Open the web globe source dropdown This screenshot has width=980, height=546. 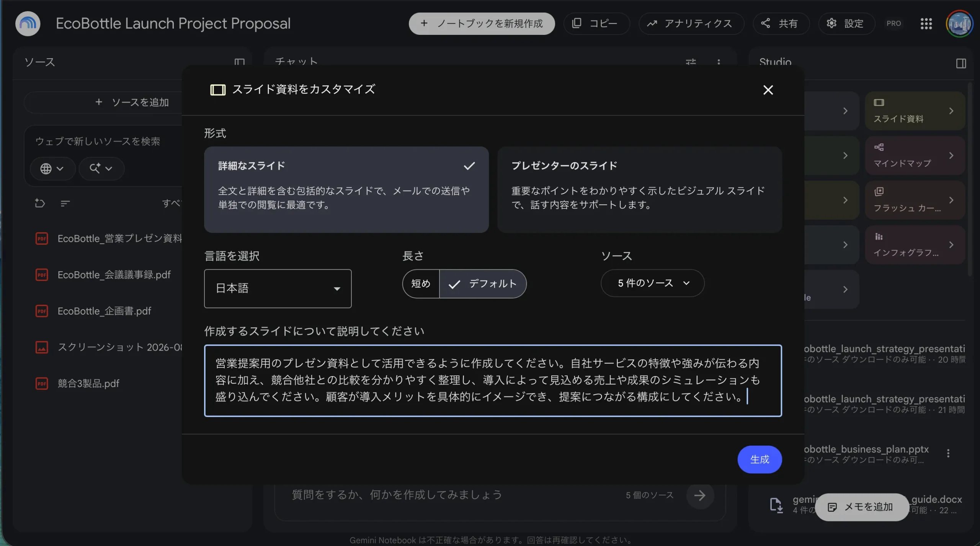click(x=52, y=169)
